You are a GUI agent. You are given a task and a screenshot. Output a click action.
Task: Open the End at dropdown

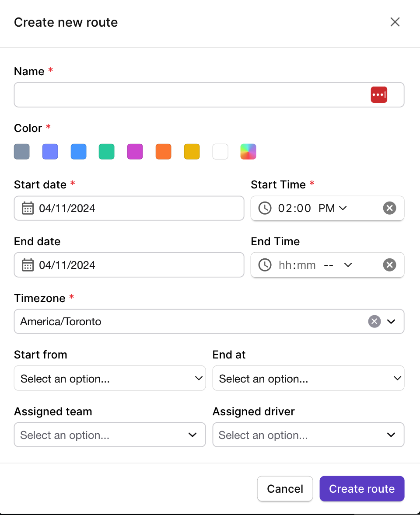[308, 378]
